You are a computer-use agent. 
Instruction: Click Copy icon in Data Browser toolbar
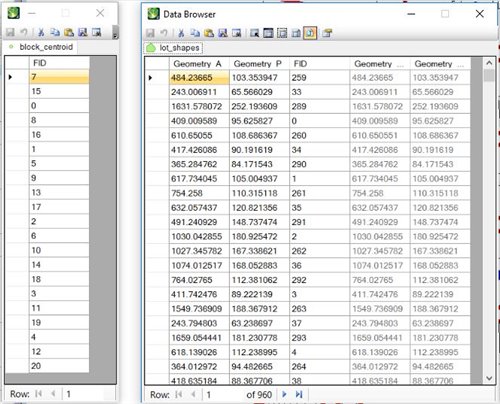click(x=195, y=33)
